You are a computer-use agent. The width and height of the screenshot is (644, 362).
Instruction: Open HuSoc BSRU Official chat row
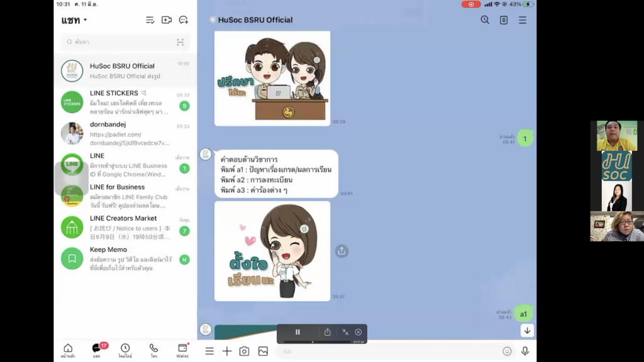[125, 70]
